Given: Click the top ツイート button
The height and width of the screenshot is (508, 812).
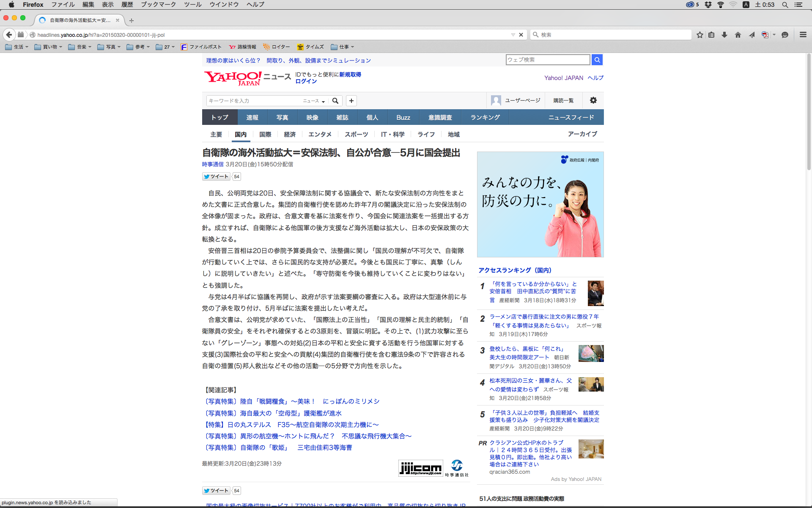Looking at the screenshot, I should coord(216,177).
